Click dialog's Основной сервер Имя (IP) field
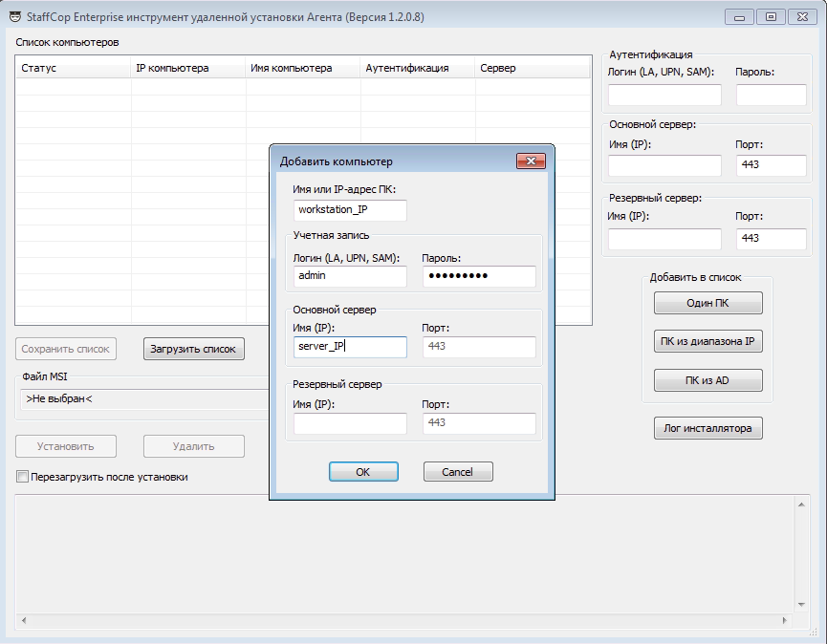Screen dimensions: 827x644 (x=350, y=347)
